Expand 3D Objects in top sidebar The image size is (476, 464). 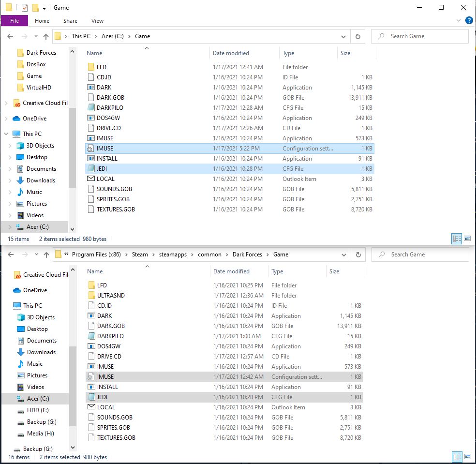(10, 146)
